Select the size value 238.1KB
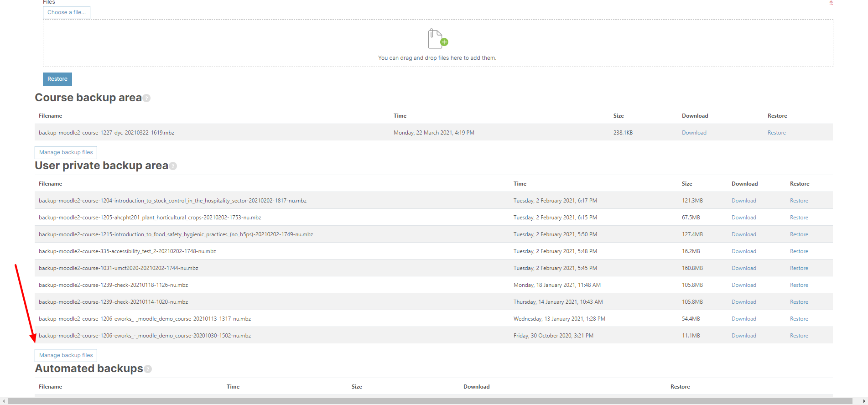868x405 pixels. 623,133
